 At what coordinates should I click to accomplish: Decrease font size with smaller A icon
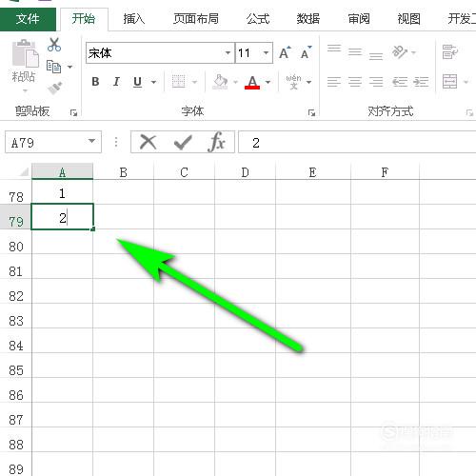click(x=306, y=52)
